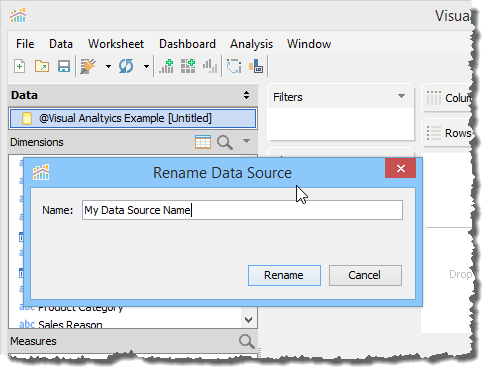This screenshot has height=374, width=490.
Task: Click the Duplicate Sheet icon
Action: click(188, 66)
